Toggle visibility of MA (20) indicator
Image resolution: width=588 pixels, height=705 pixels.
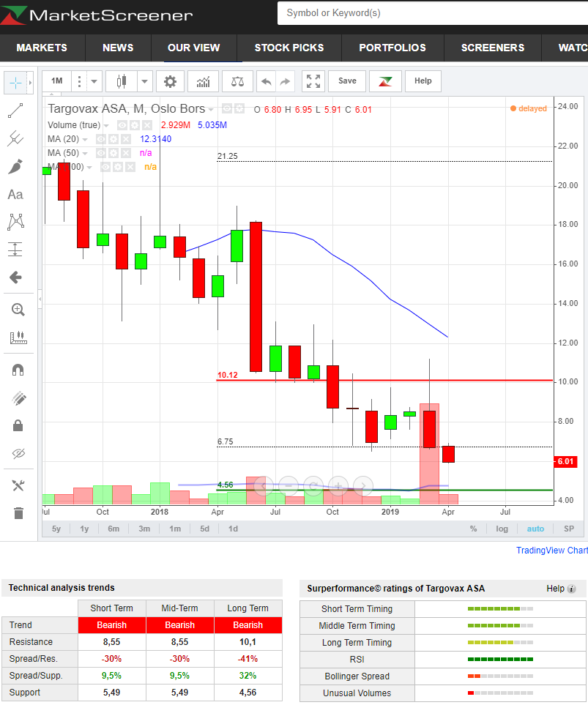tap(101, 139)
